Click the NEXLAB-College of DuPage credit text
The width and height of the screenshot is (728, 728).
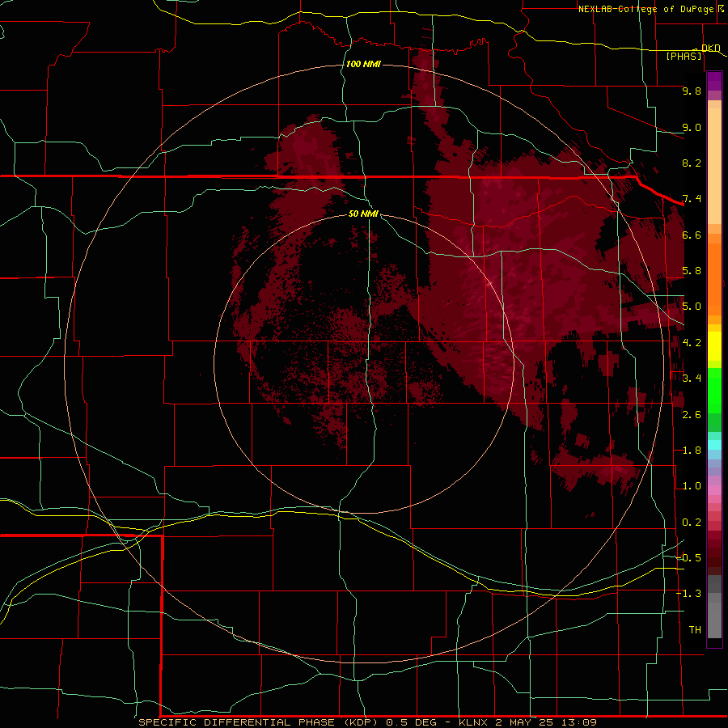point(645,9)
